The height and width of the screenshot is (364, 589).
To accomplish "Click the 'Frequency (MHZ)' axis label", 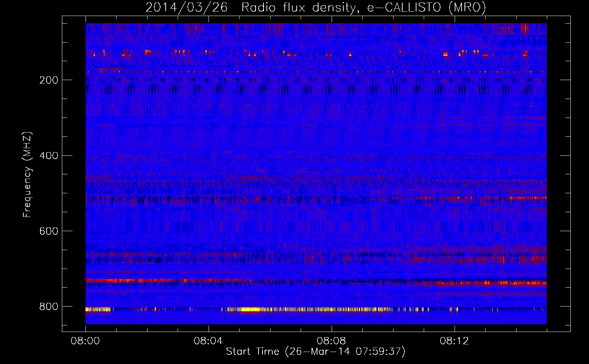I will tap(27, 175).
